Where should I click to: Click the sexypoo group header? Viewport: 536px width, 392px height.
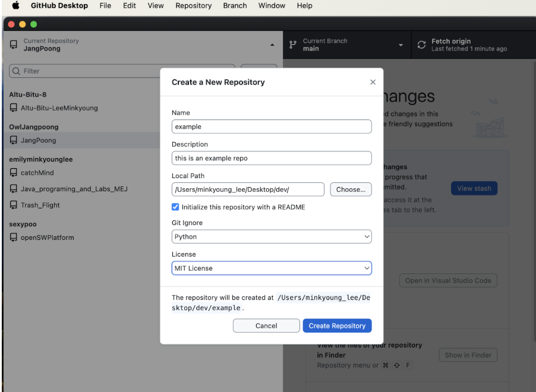pos(23,224)
